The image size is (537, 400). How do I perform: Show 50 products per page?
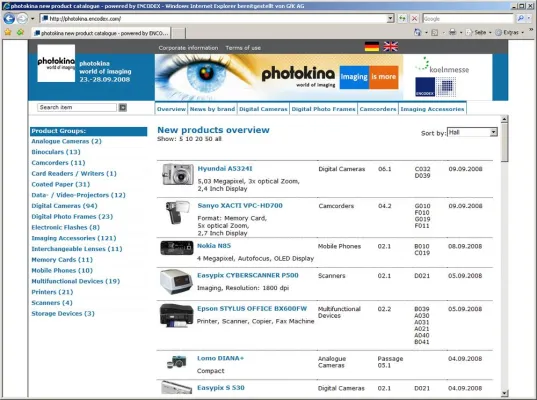(208, 139)
